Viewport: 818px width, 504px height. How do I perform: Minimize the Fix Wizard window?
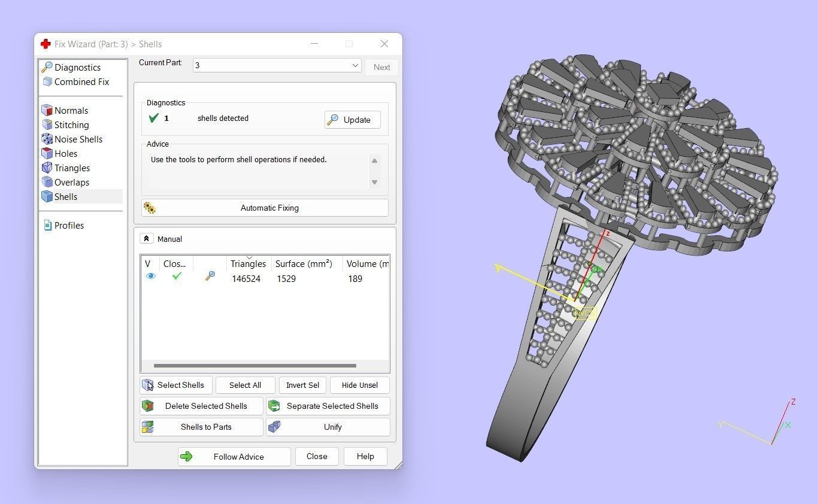(314, 44)
